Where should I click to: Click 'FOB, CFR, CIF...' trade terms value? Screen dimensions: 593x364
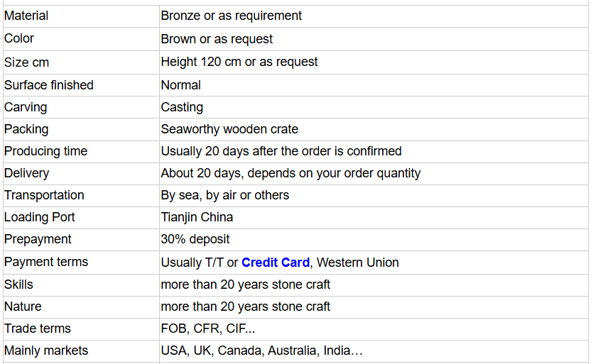point(208,329)
